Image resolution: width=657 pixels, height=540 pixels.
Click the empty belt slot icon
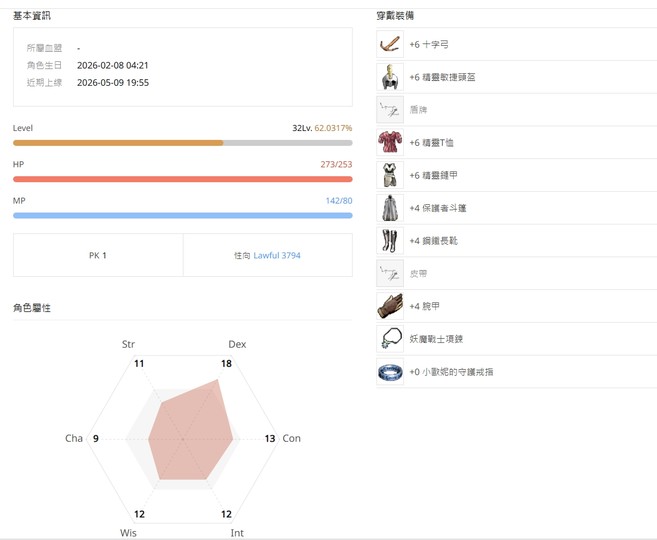pos(390,273)
